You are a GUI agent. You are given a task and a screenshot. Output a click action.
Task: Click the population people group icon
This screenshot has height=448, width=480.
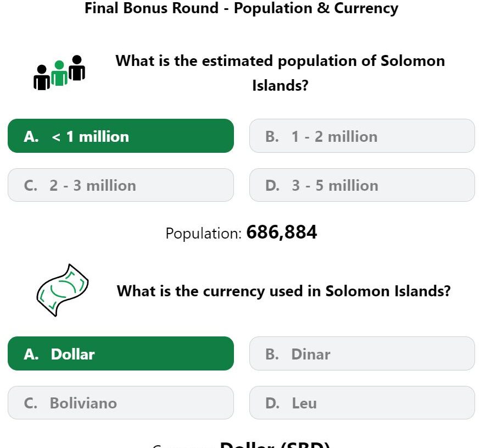(59, 73)
